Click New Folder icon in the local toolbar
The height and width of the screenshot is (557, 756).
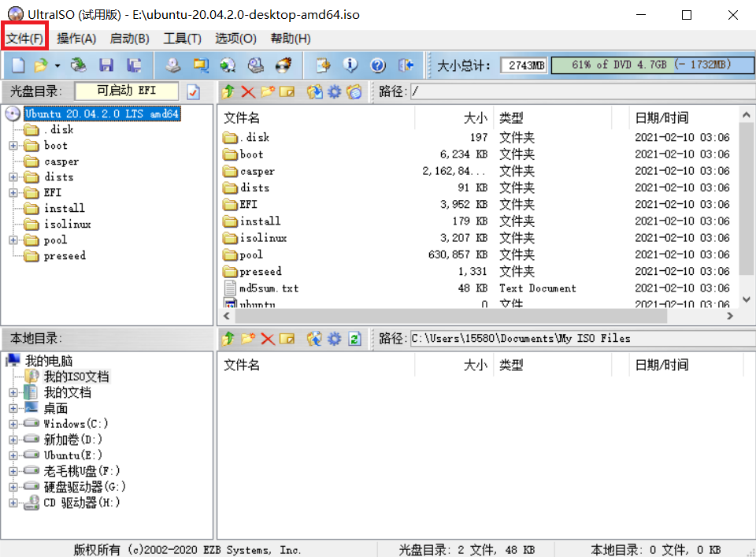248,339
